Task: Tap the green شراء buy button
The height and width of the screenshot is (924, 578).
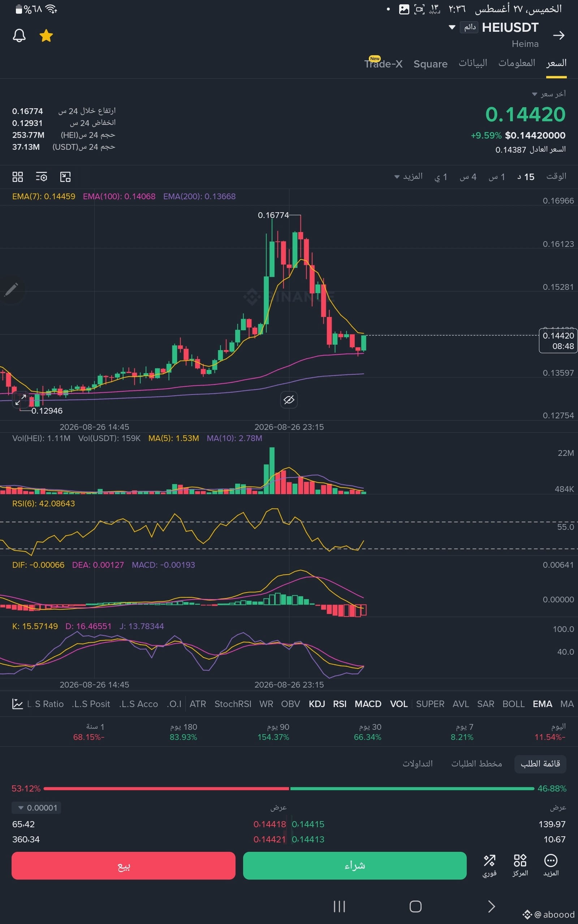Action: coord(355,866)
